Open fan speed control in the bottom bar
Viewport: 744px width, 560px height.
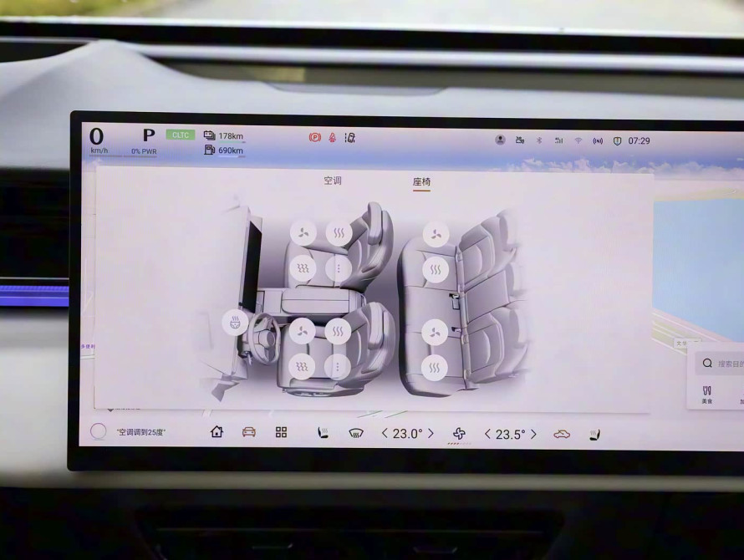[x=458, y=434]
